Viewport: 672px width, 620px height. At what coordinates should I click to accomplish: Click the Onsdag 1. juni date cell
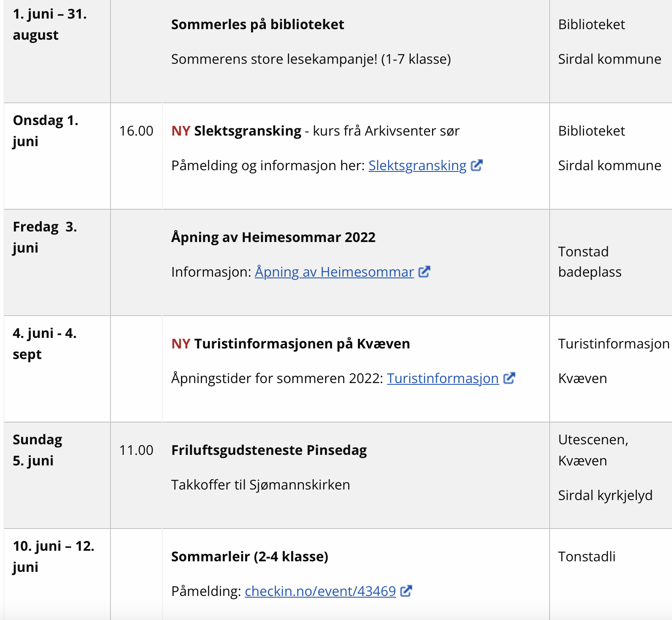coord(46,131)
